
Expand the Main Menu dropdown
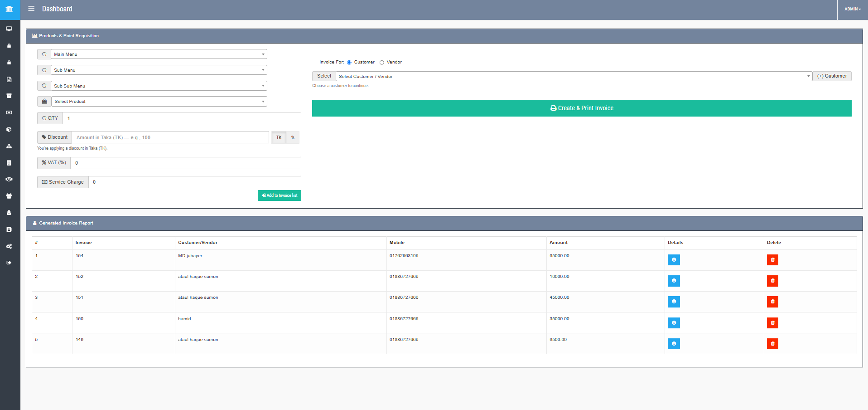pos(159,54)
